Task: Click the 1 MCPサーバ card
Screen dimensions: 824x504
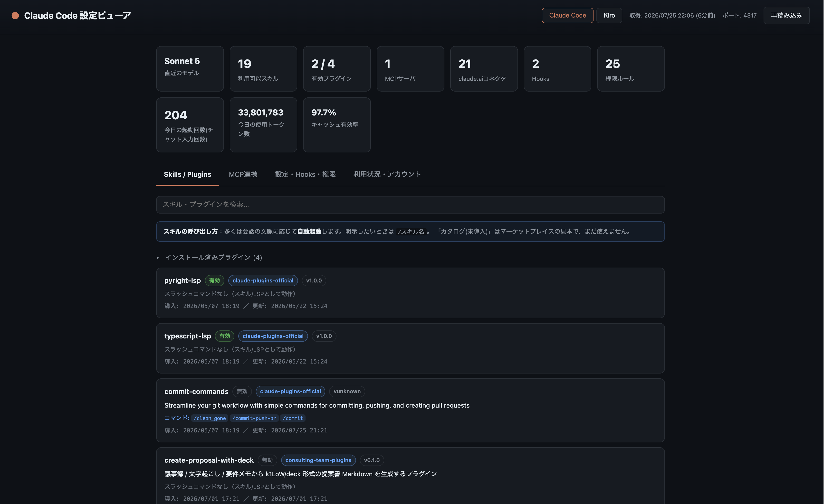Action: click(410, 69)
